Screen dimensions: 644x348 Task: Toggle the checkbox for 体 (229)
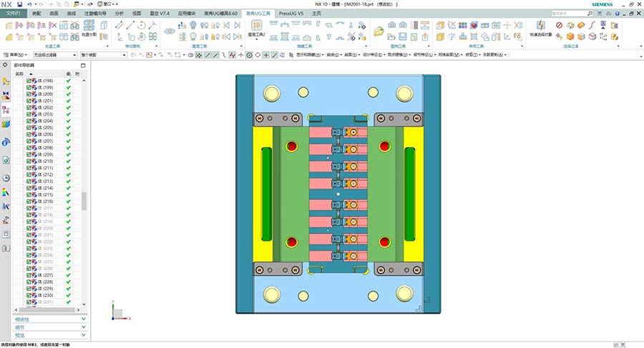pos(29,289)
